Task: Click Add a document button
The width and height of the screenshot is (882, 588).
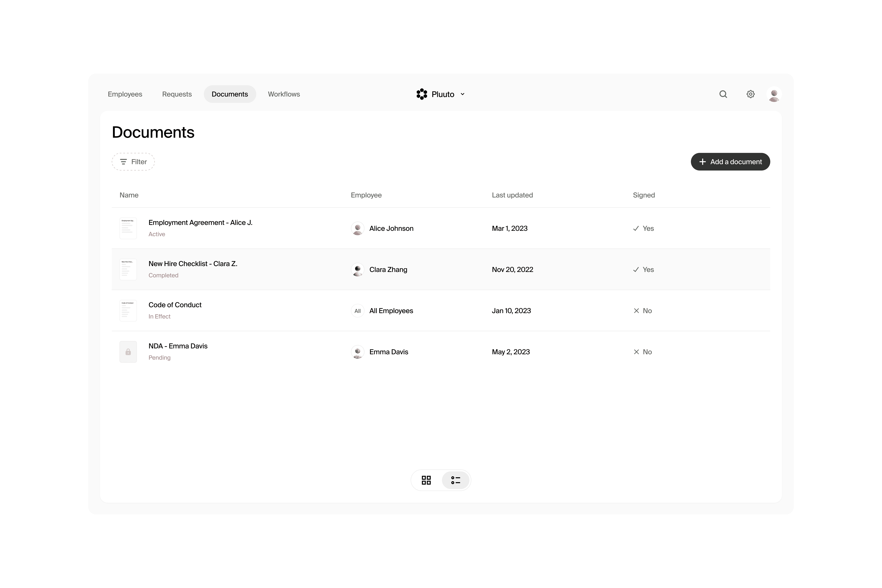Action: click(730, 162)
